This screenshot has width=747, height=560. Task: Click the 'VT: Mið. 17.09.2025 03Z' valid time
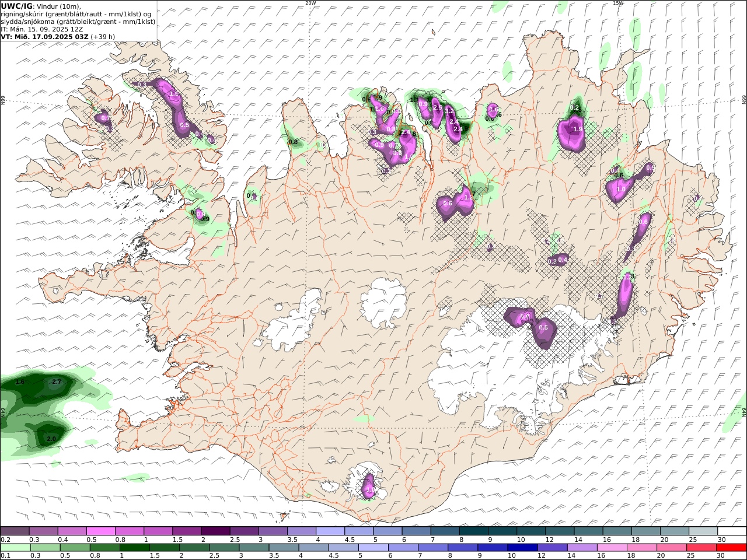tap(44, 37)
